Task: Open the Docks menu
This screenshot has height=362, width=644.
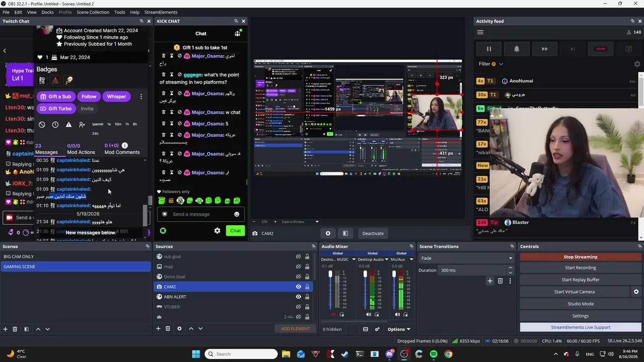Action: point(47,12)
